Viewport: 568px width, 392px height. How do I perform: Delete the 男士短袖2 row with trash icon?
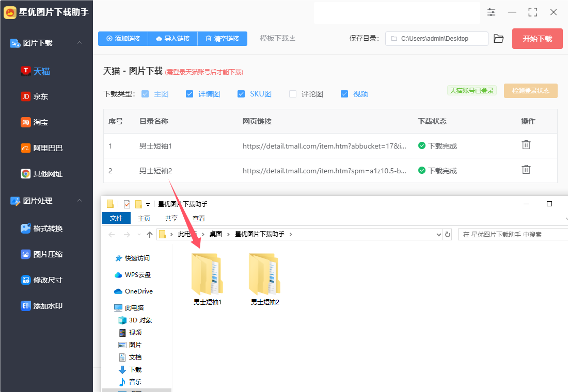tap(526, 169)
